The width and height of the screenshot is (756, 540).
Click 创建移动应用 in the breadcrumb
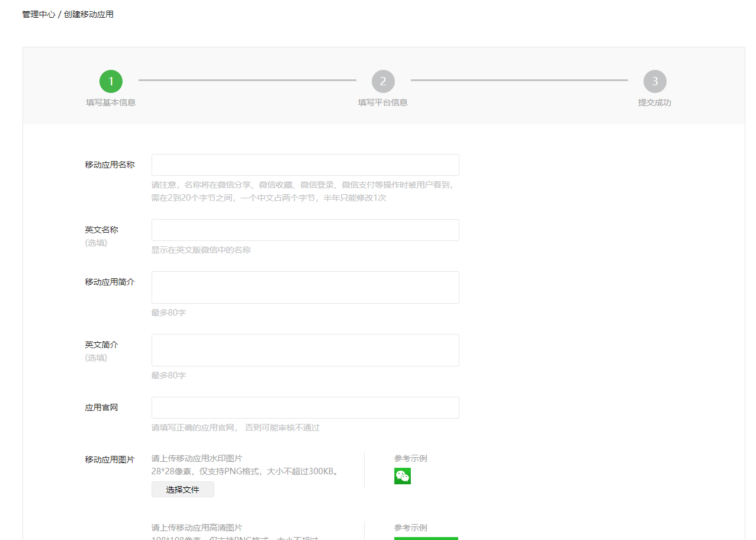(89, 14)
